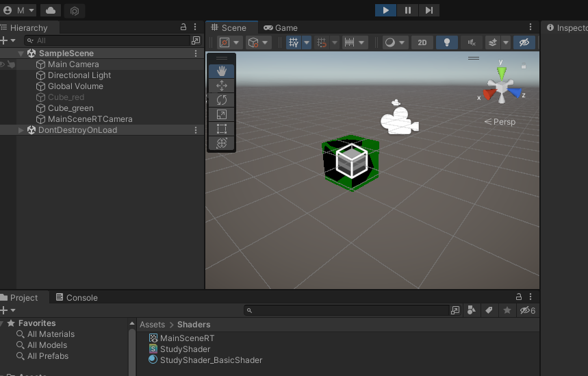Expand the DontDestroyOnLoad node
The width and height of the screenshot is (588, 376).
click(21, 130)
